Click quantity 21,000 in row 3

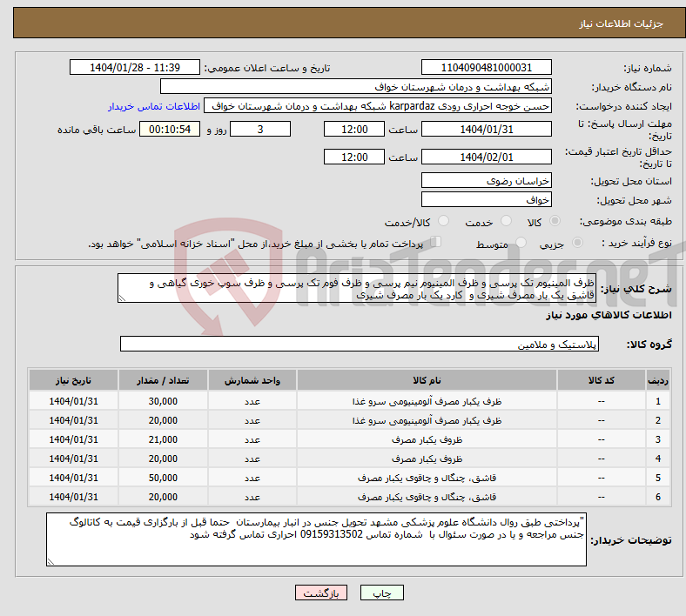(163, 439)
